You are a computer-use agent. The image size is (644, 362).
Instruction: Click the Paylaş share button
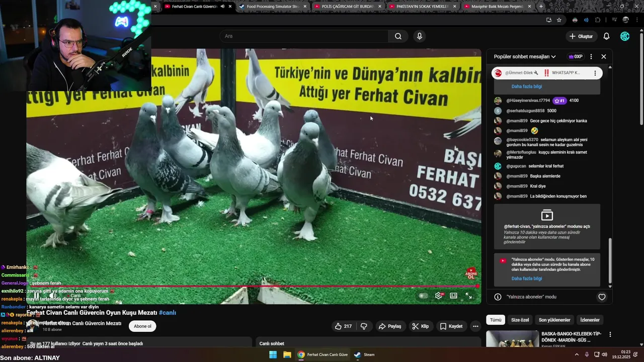point(390,326)
